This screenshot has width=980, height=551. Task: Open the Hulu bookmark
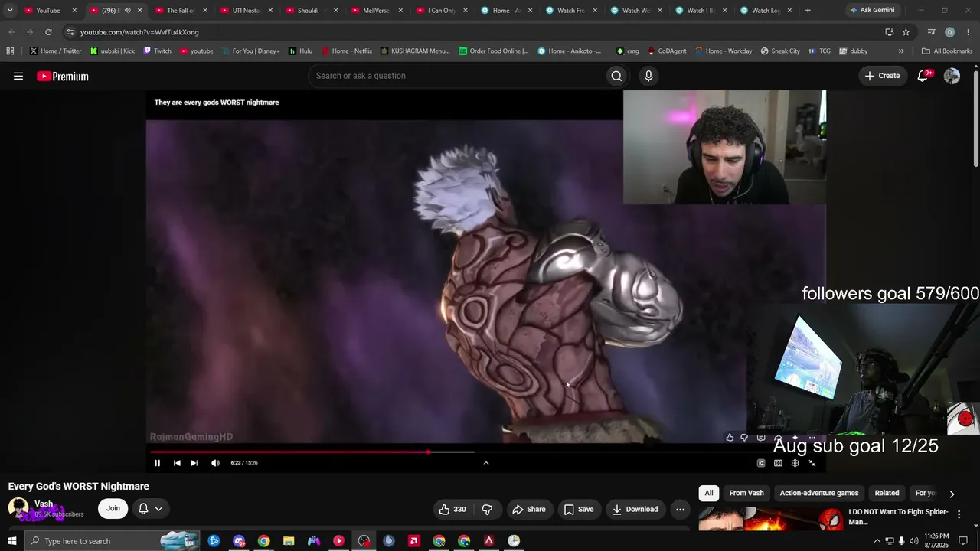(x=300, y=51)
